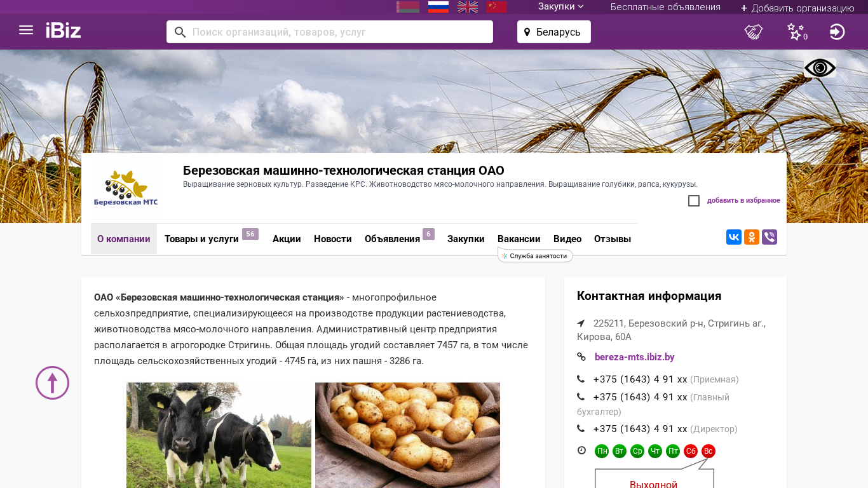Switch to the Вакансии tab

[x=519, y=239]
